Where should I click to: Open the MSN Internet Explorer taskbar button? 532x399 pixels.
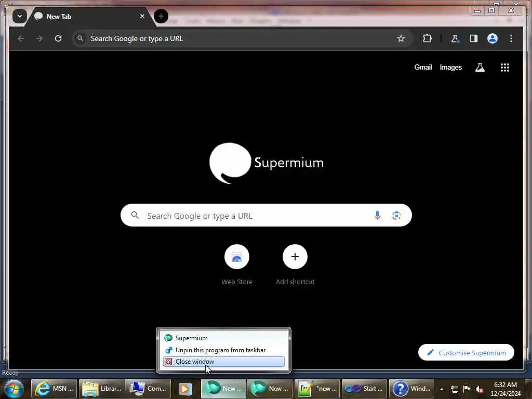(54, 389)
